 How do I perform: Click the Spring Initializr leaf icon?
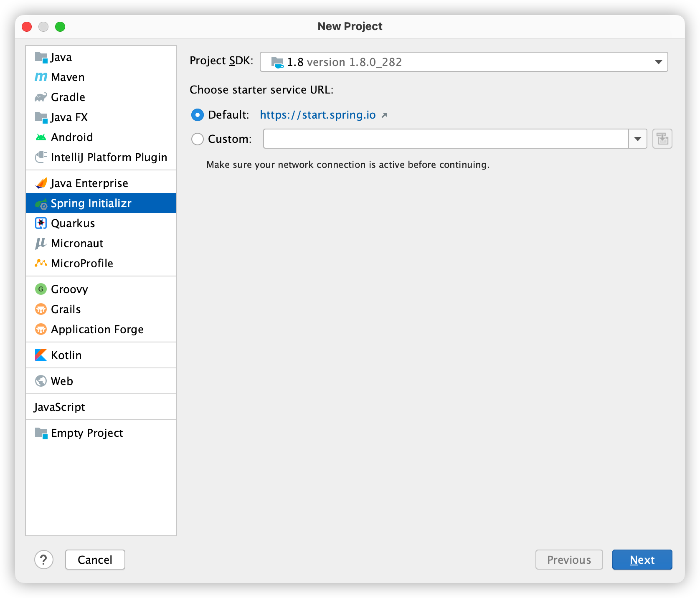pos(41,203)
